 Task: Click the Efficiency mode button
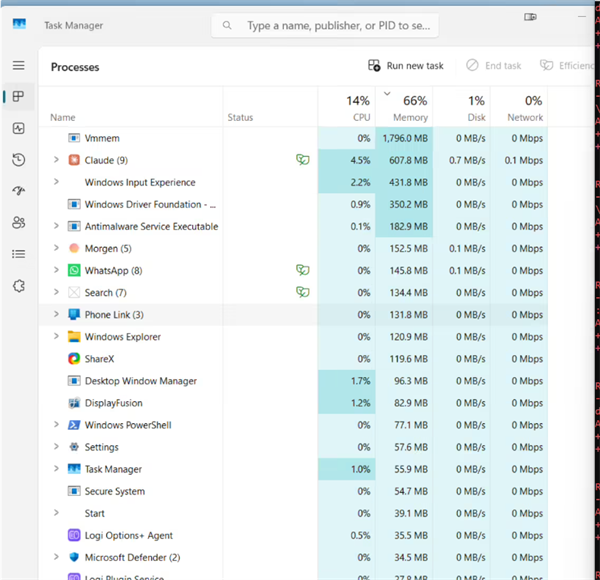[567, 66]
